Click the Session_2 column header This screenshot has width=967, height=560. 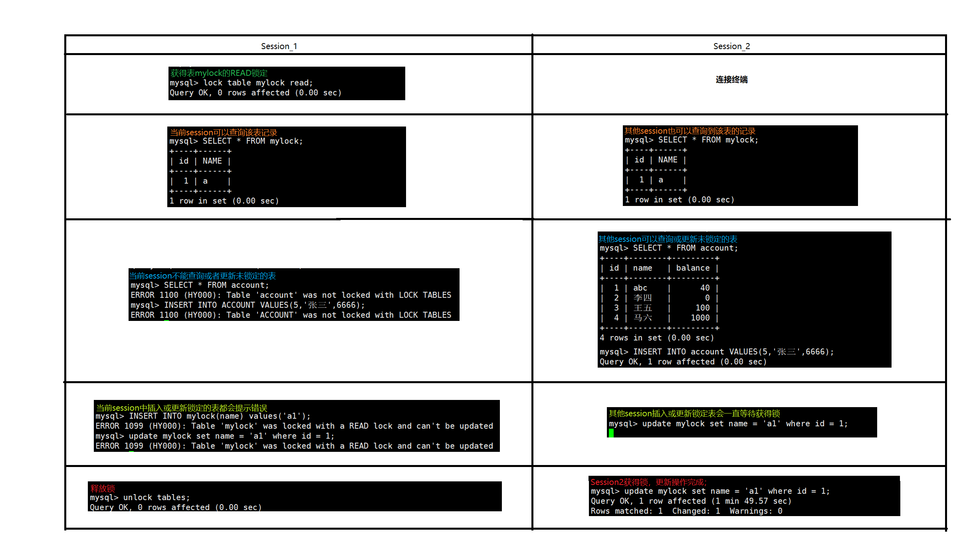coord(731,46)
